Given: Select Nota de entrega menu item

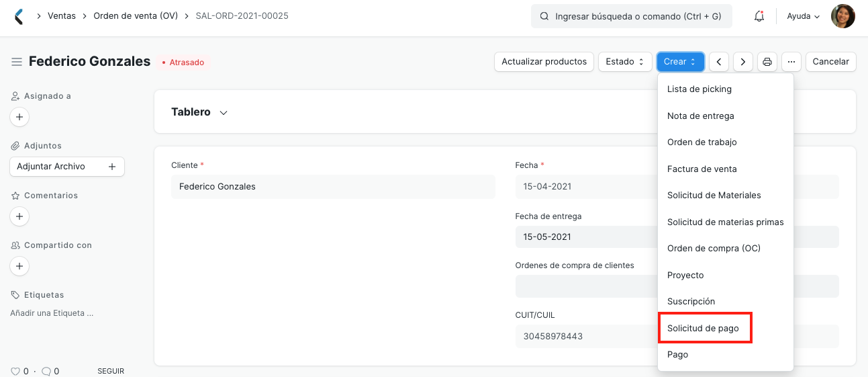Looking at the screenshot, I should click(726, 116).
